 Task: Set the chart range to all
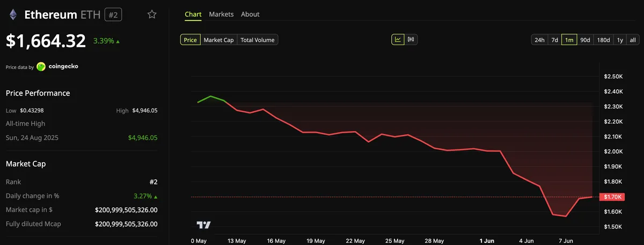[633, 40]
